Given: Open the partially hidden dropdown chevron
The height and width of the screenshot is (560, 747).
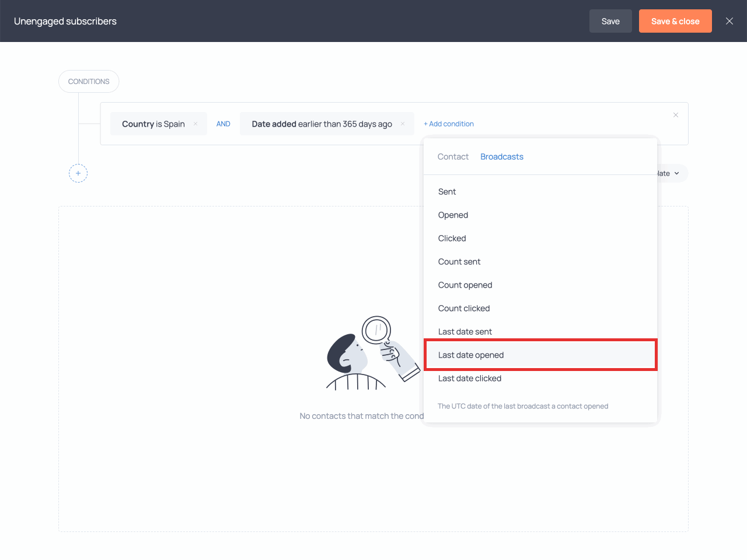Looking at the screenshot, I should pos(676,173).
